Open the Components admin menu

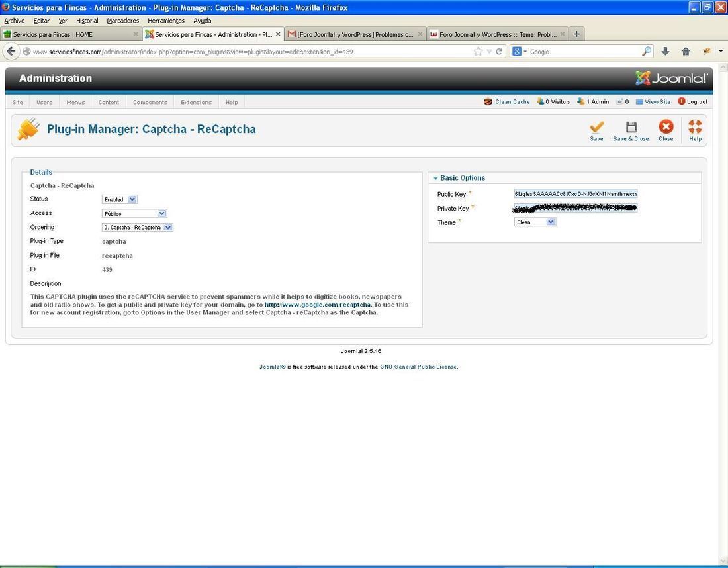click(x=150, y=102)
